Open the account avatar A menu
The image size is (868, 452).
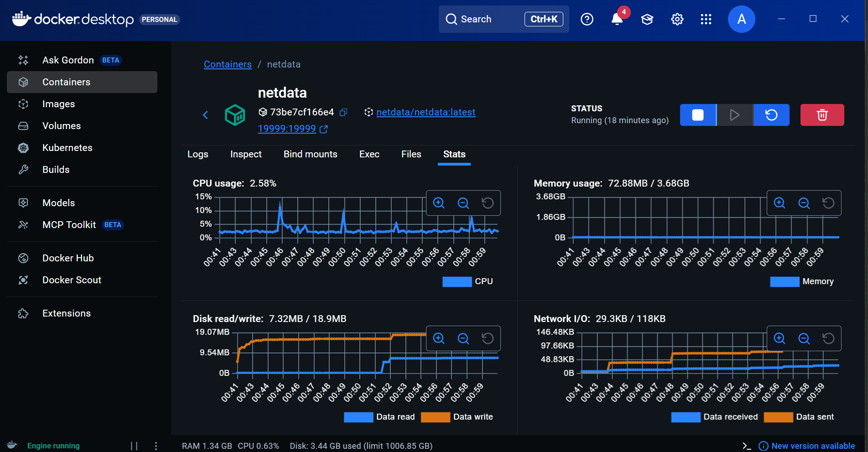[x=742, y=19]
